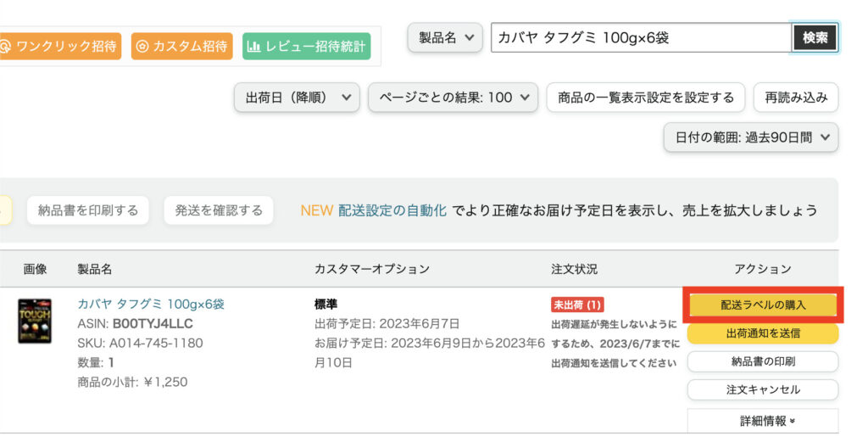The image size is (868, 436).
Task: Expand the 詳細情報 section
Action: 763,421
